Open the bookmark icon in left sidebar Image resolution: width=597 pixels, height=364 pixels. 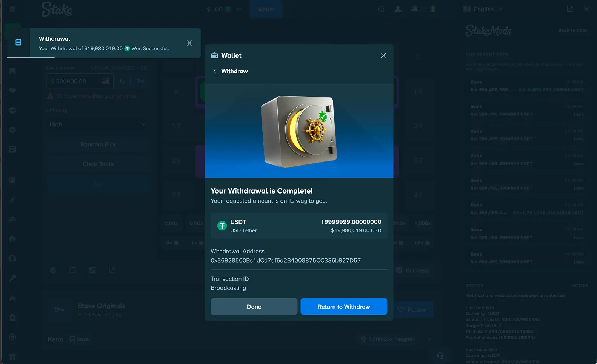pos(12,71)
